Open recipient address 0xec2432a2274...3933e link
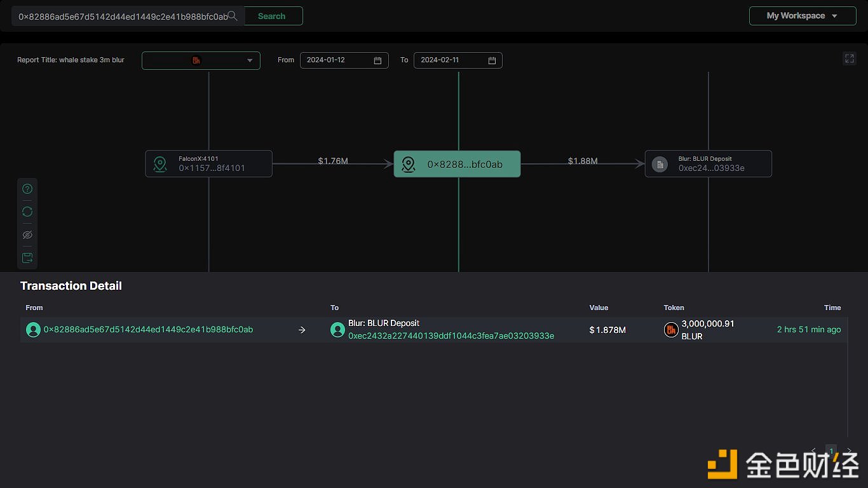Viewport: 868px width, 488px height. click(x=451, y=335)
